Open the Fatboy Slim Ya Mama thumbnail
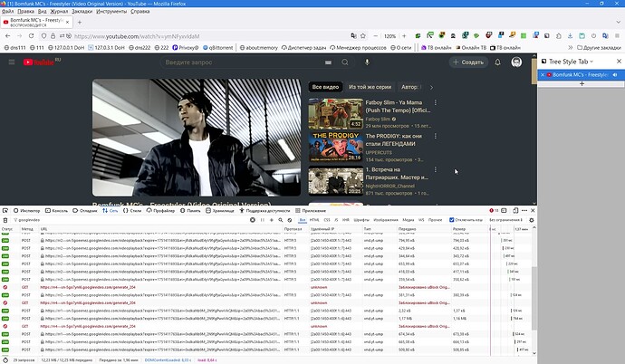Image resolution: width=625 pixels, height=364 pixels. (336, 114)
